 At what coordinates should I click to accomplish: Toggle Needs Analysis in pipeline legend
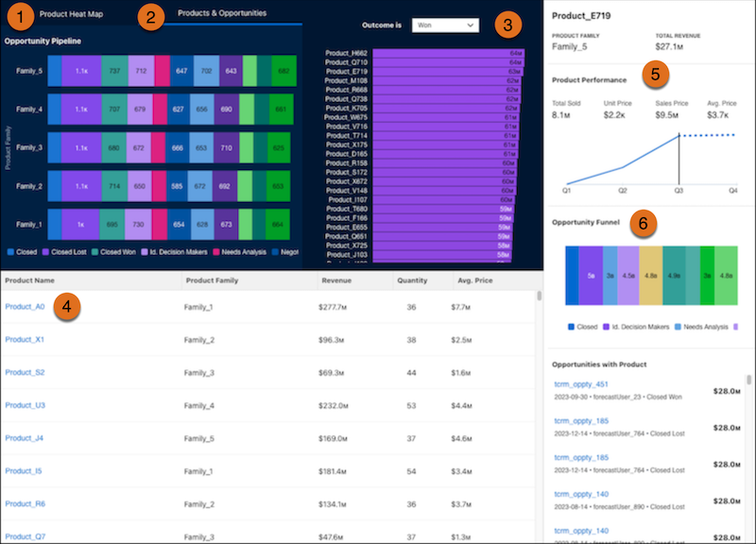240,252
